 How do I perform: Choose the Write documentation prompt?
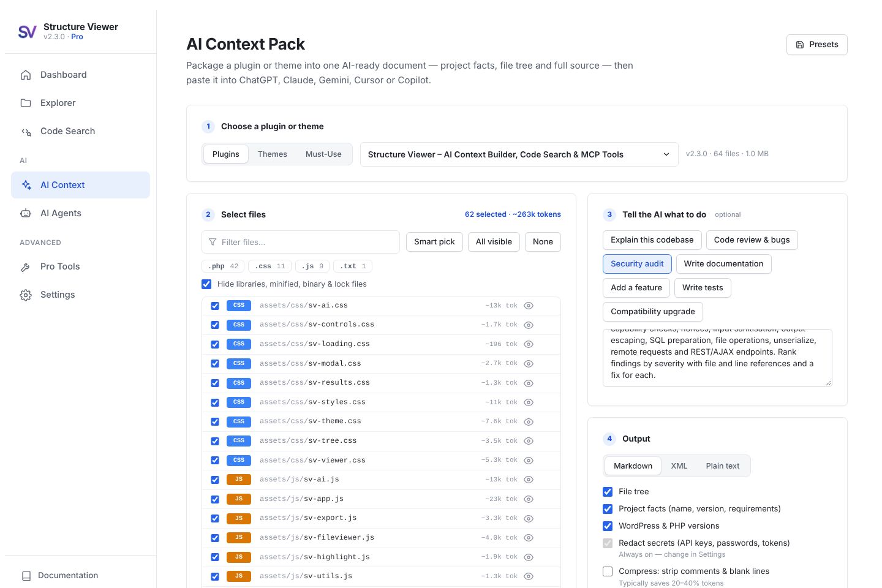[723, 264]
